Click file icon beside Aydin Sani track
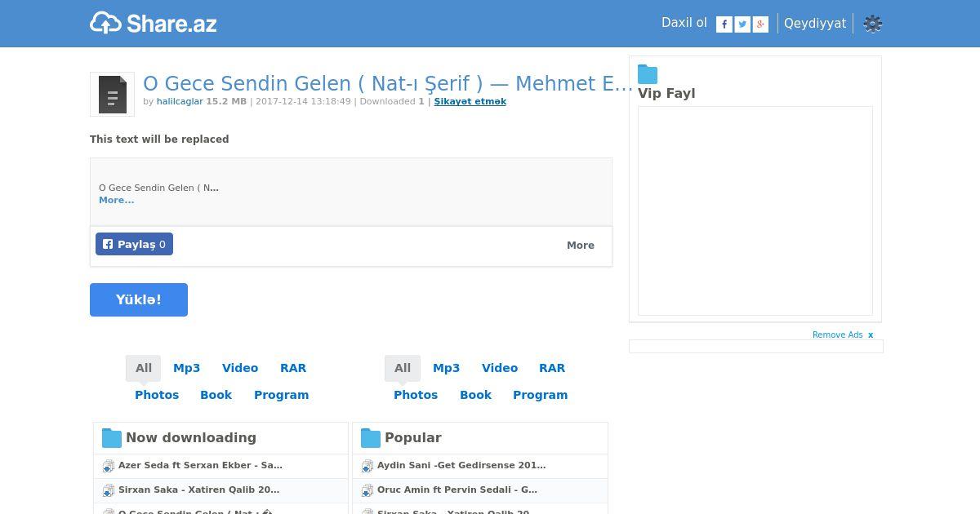The image size is (980, 514). click(367, 466)
